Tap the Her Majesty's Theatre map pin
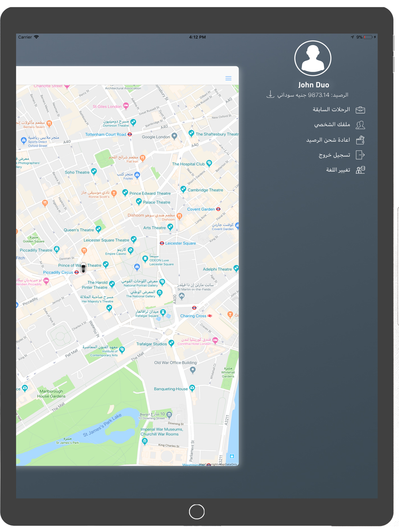The height and width of the screenshot is (532, 399). (x=109, y=308)
